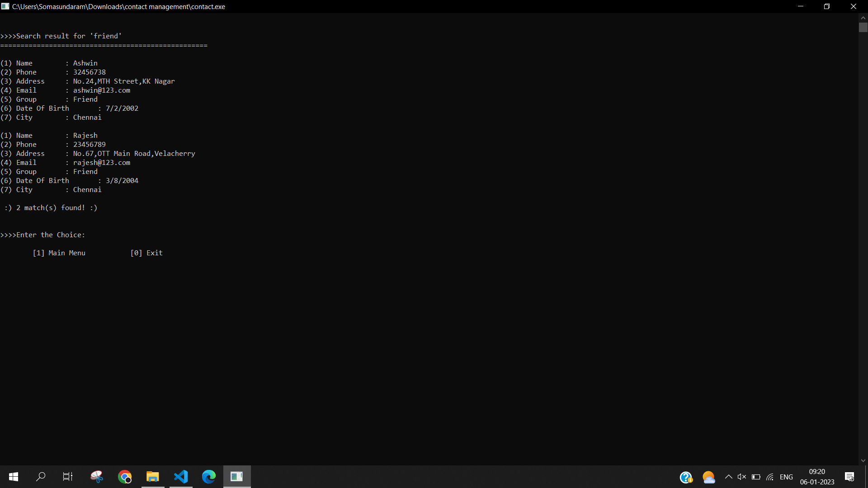Click the contact.exe console taskbar icon
Screen dimensions: 868x488
tap(237, 477)
